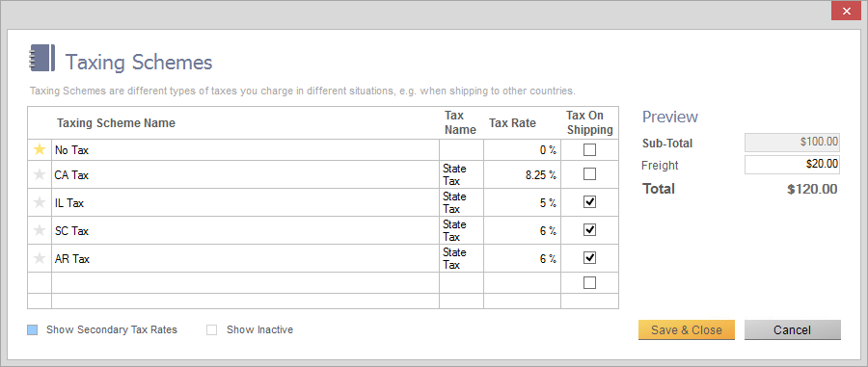Check Tax On Shipping for CA Tax
The image size is (868, 367).
(x=590, y=174)
